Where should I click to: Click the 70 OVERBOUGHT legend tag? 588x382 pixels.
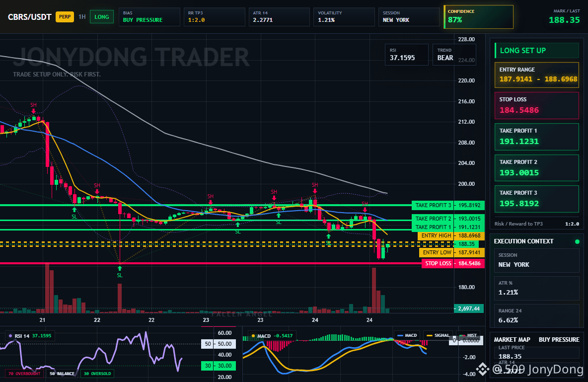click(24, 374)
